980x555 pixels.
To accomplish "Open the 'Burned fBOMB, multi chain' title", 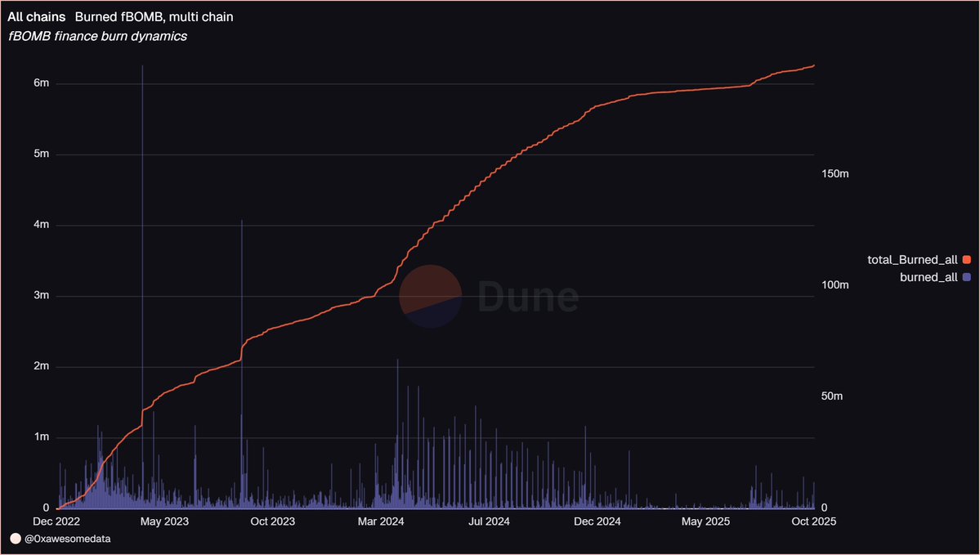I will pos(154,17).
